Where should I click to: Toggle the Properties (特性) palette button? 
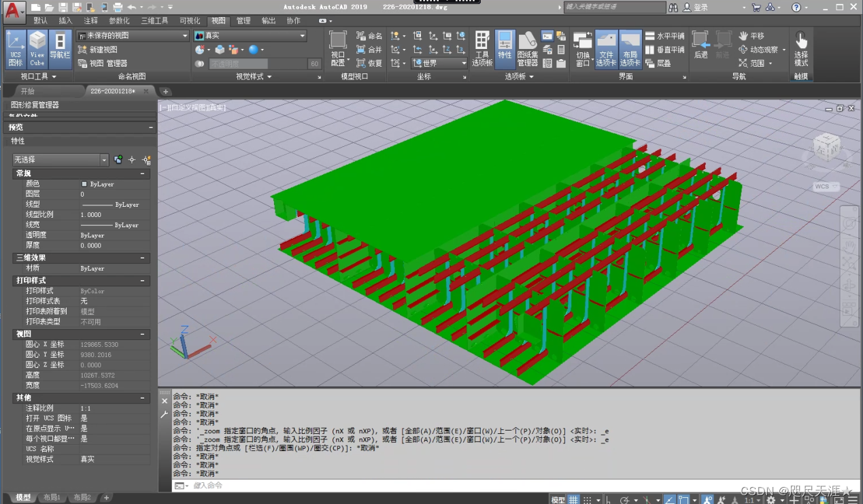pyautogui.click(x=505, y=49)
